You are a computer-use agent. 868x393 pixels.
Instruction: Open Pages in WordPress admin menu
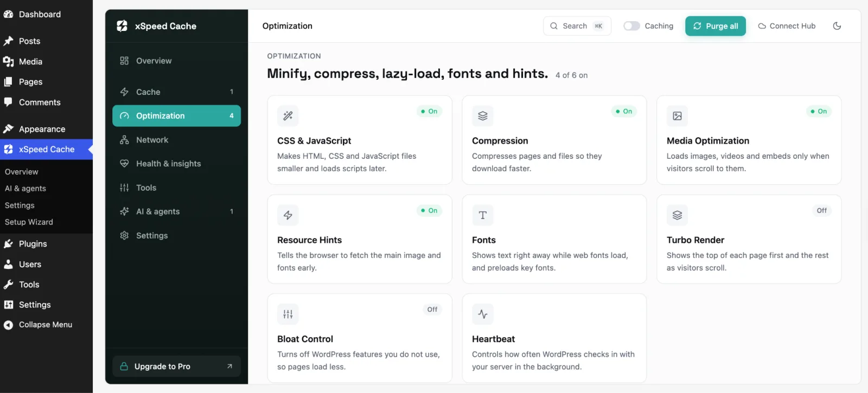46,82
